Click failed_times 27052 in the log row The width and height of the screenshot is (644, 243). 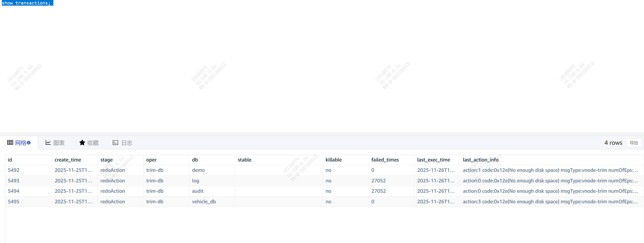pyautogui.click(x=378, y=181)
